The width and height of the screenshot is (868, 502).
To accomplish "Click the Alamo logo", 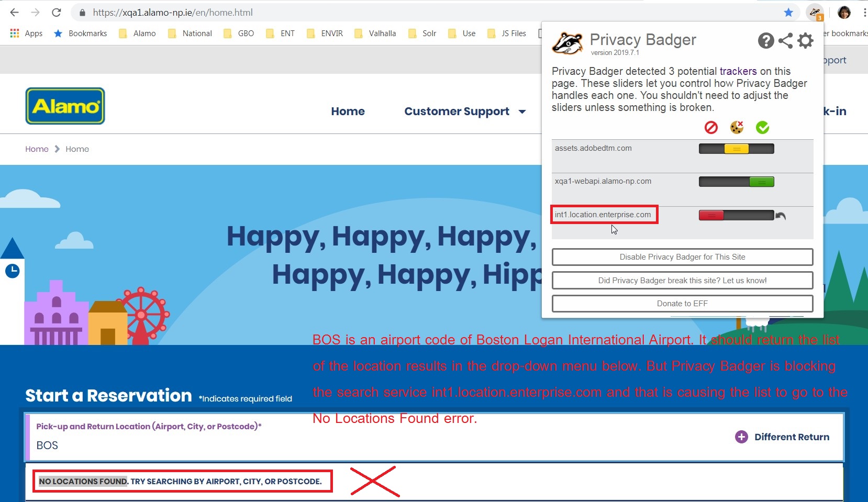I will click(65, 106).
